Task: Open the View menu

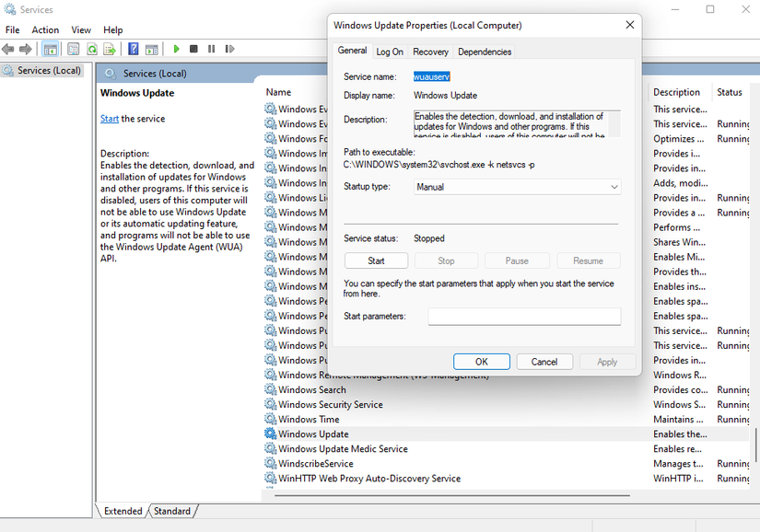Action: [81, 30]
